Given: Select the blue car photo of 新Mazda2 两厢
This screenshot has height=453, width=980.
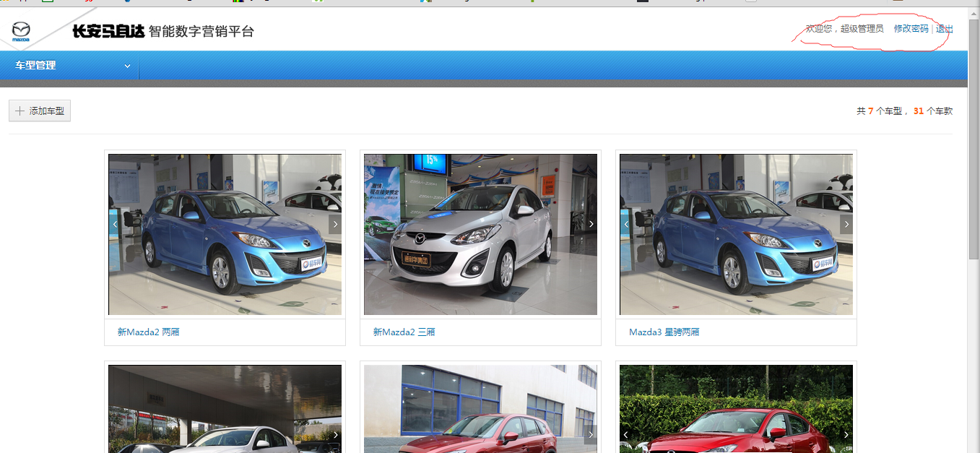Looking at the screenshot, I should 225,234.
